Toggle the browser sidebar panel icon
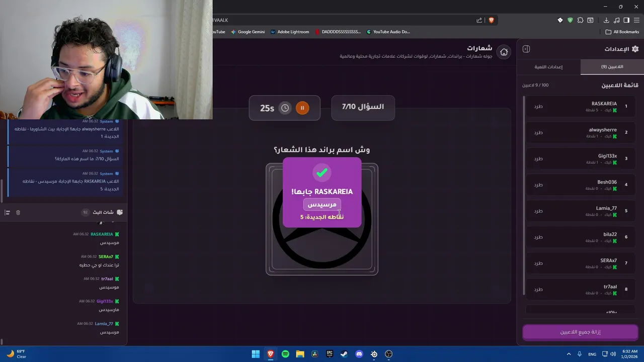Image resolution: width=644 pixels, height=362 pixels. click(626, 20)
